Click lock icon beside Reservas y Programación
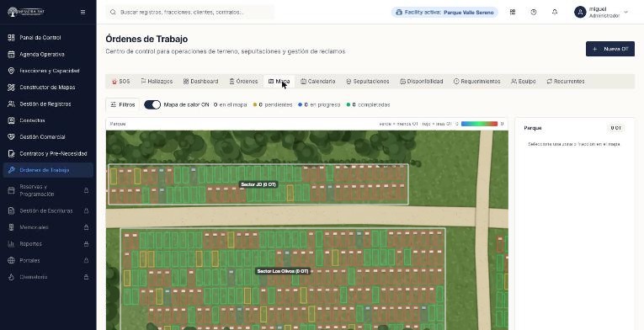644x330 pixels. pos(86,190)
